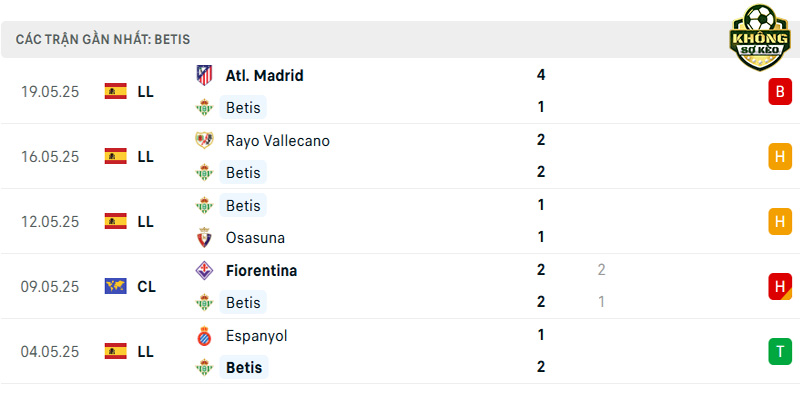Open the Fiorentina team link
The height and width of the screenshot is (400, 800).
(x=261, y=270)
